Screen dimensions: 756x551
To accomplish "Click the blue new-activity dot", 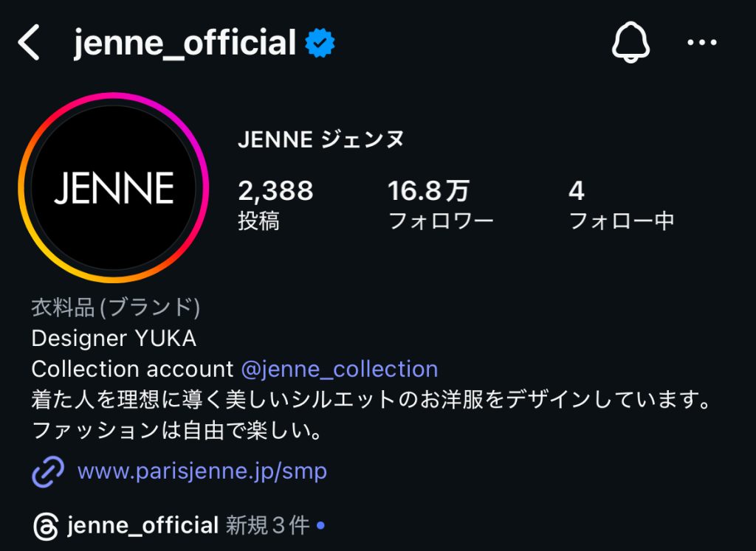I will [320, 526].
